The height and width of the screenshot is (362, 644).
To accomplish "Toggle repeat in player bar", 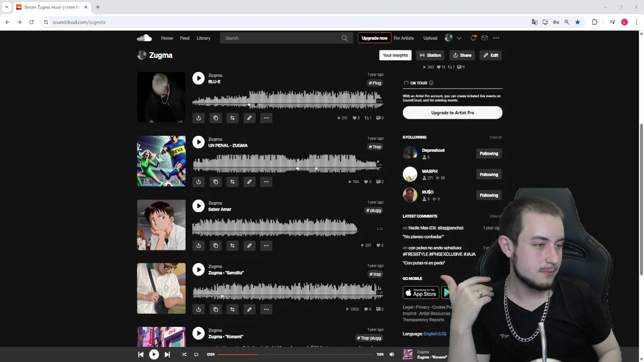I will [x=196, y=354].
